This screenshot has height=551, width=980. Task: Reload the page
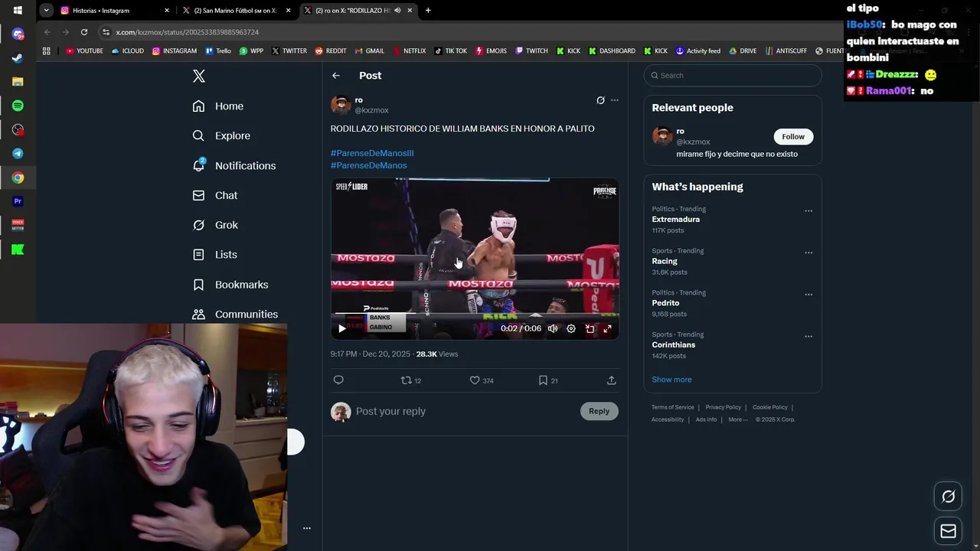point(84,32)
